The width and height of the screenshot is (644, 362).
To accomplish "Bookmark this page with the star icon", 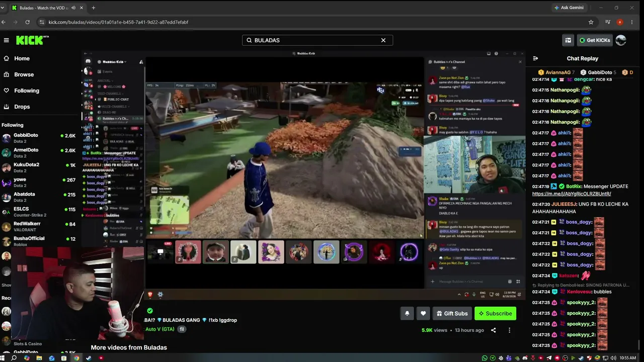I will (591, 22).
